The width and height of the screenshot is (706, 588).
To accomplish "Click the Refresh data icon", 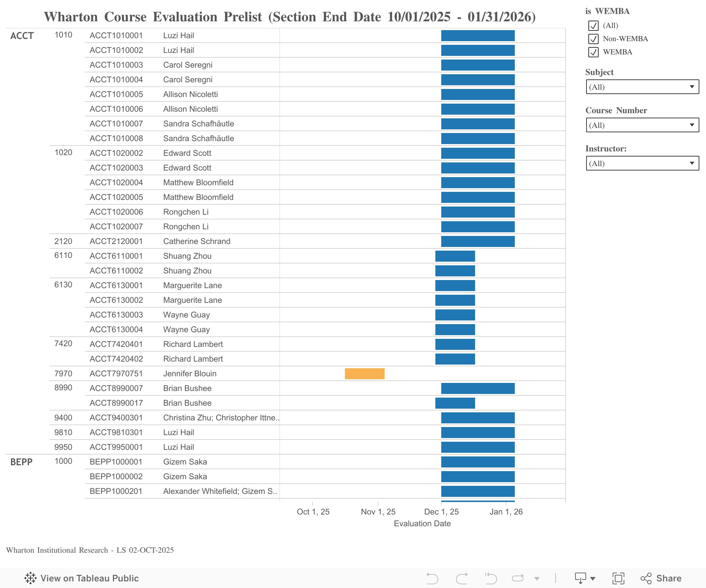I will pyautogui.click(x=517, y=578).
